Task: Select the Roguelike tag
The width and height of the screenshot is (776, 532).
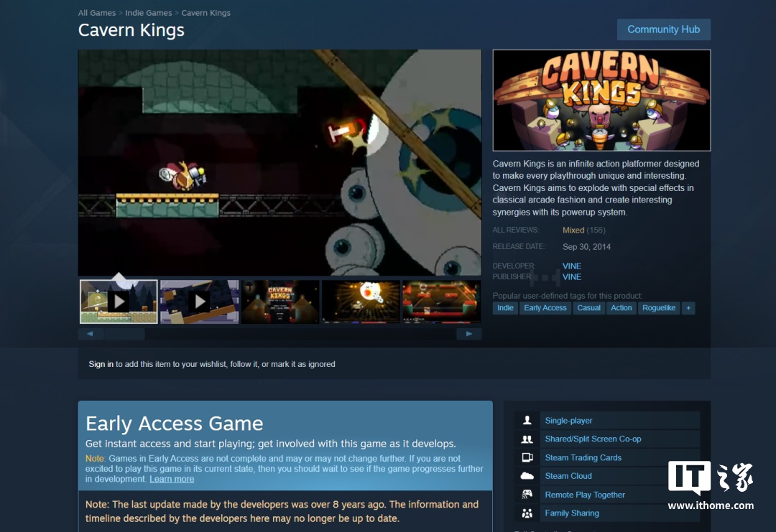Action: [659, 308]
